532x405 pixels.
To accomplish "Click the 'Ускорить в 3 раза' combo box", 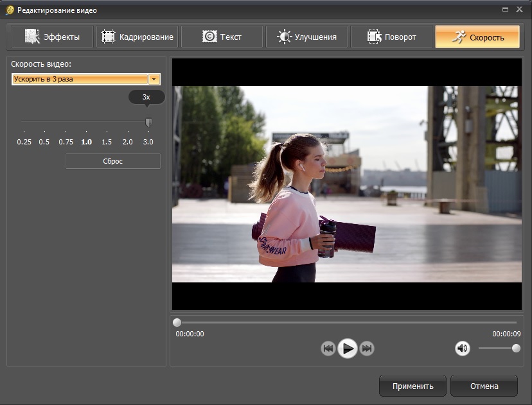I will (80, 79).
